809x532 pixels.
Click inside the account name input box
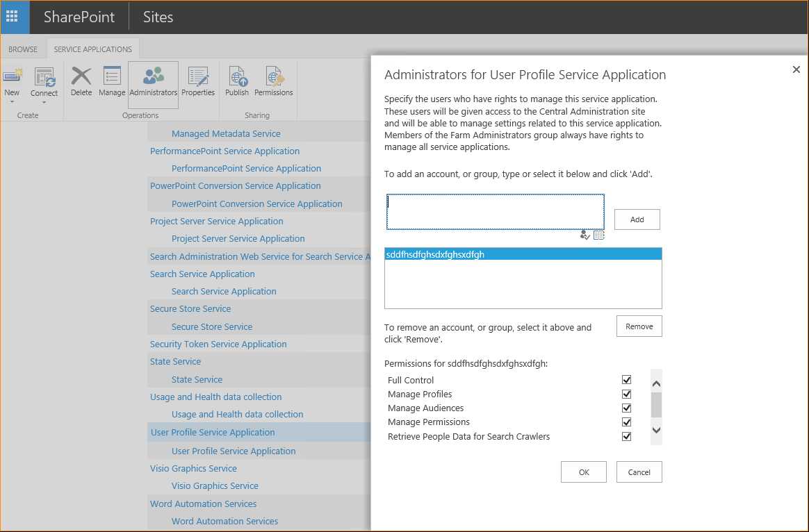pyautogui.click(x=496, y=212)
